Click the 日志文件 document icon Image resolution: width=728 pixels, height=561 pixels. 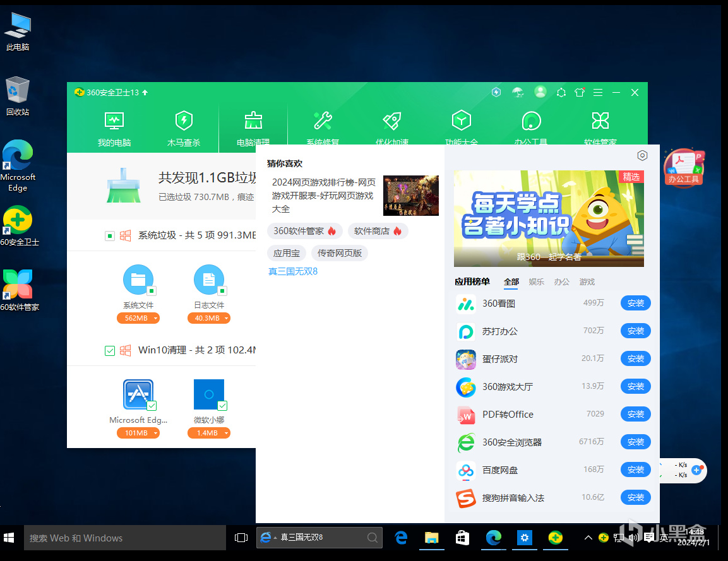[208, 280]
